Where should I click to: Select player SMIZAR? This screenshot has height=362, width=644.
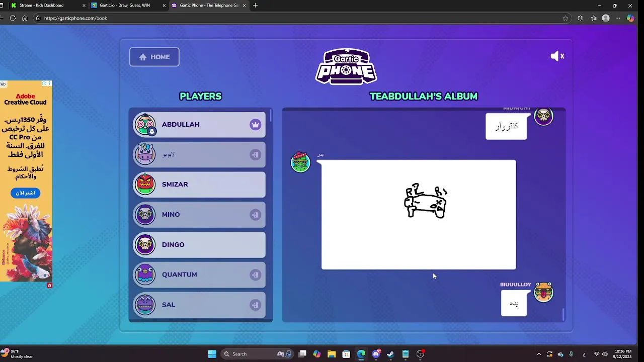(x=199, y=185)
